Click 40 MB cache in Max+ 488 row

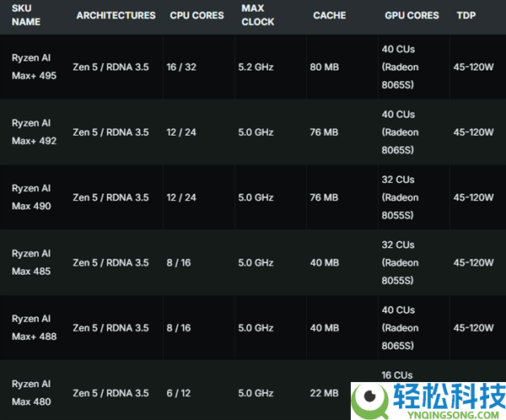[x=325, y=328]
